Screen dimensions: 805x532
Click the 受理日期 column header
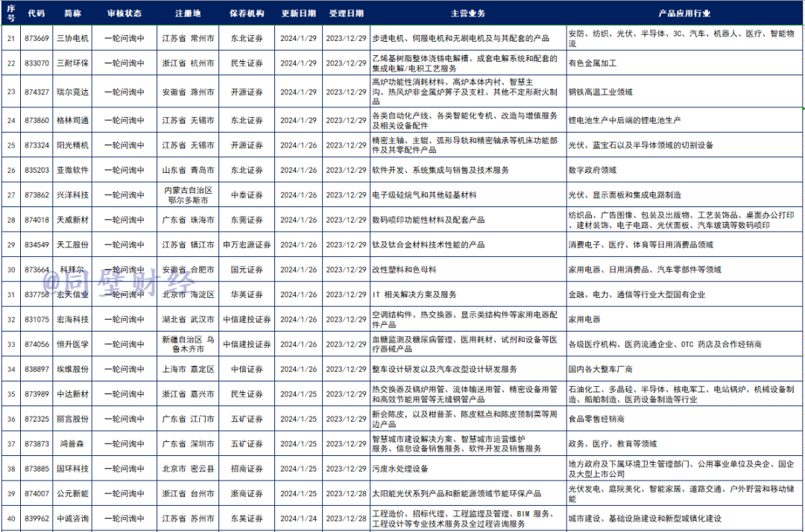pos(347,13)
